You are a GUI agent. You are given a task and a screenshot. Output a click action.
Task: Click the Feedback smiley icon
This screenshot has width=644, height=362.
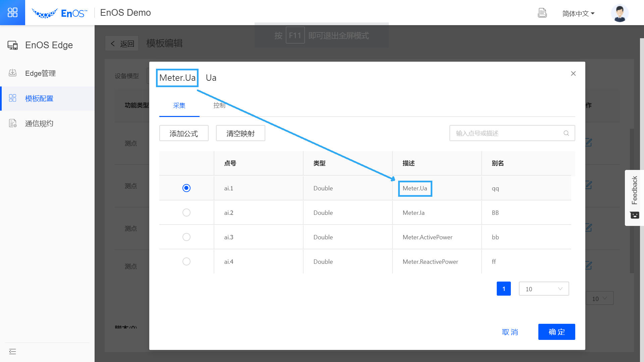635,215
